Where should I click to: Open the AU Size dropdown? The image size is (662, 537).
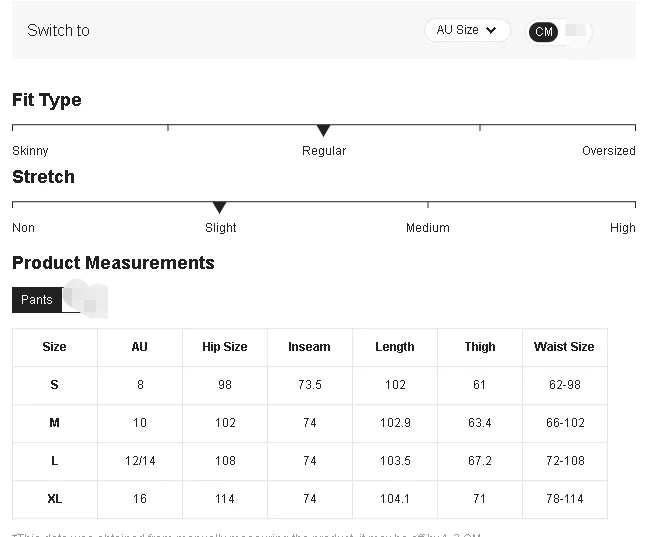tap(466, 30)
